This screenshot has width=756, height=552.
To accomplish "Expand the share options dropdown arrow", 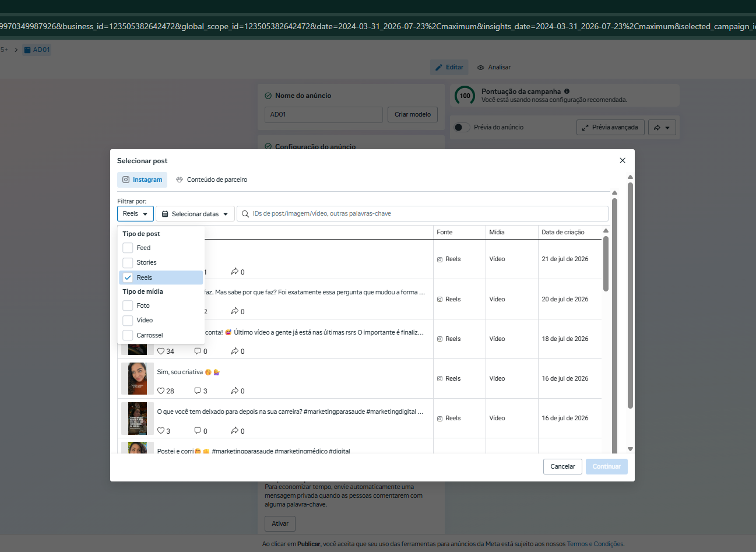I will coord(667,128).
